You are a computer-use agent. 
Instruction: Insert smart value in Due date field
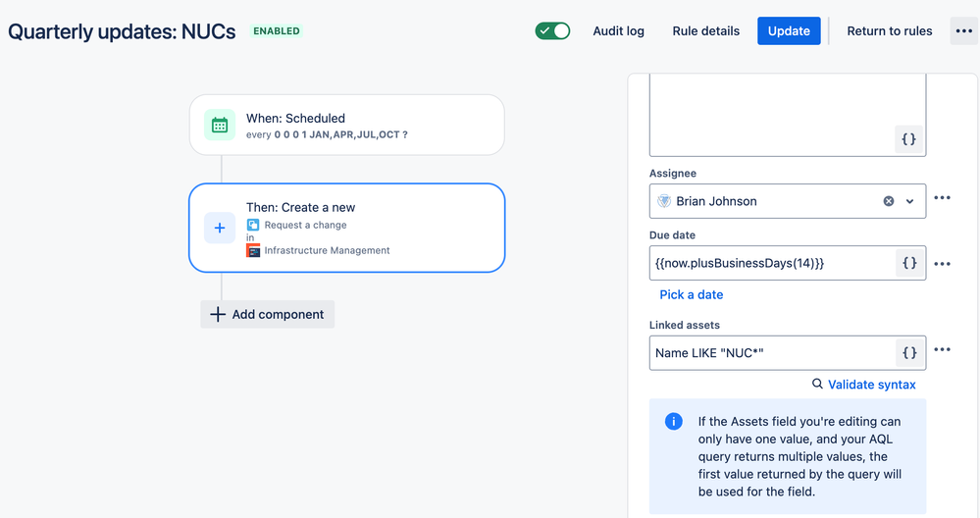coord(909,263)
